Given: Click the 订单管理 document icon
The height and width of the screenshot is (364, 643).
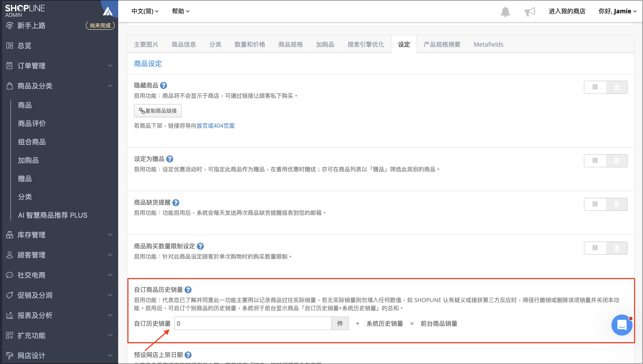Looking at the screenshot, I should pos(9,65).
